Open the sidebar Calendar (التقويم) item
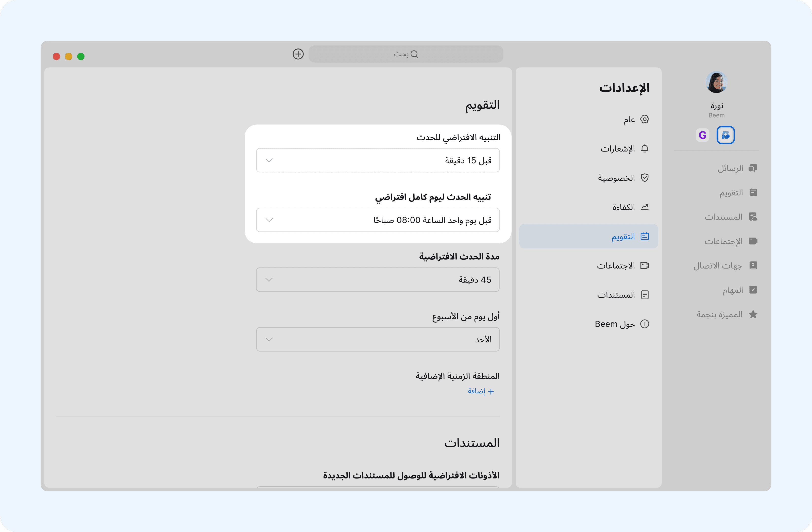Viewport: 812px width, 532px height. click(x=737, y=192)
